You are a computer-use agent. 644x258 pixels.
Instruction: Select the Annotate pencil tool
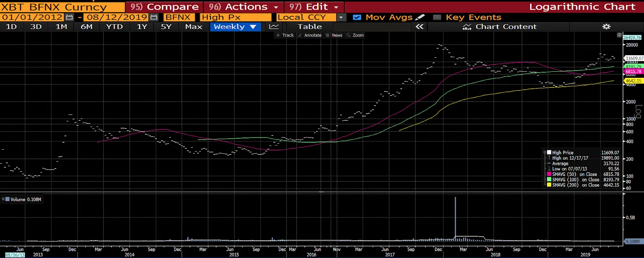(x=310, y=35)
